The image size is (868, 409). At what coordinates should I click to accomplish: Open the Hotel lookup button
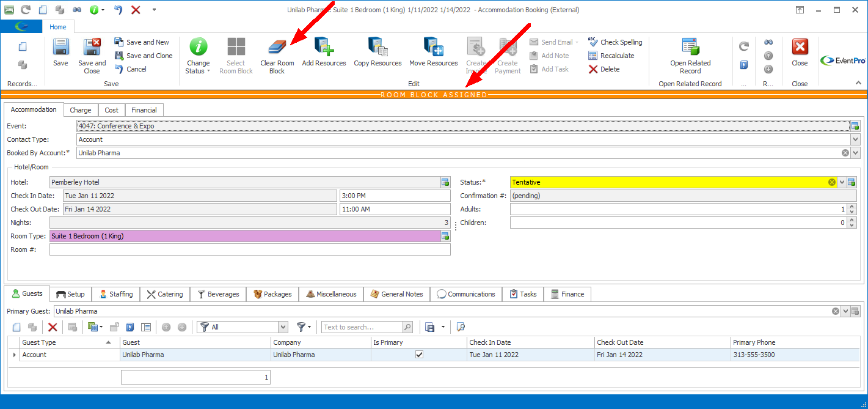point(445,182)
